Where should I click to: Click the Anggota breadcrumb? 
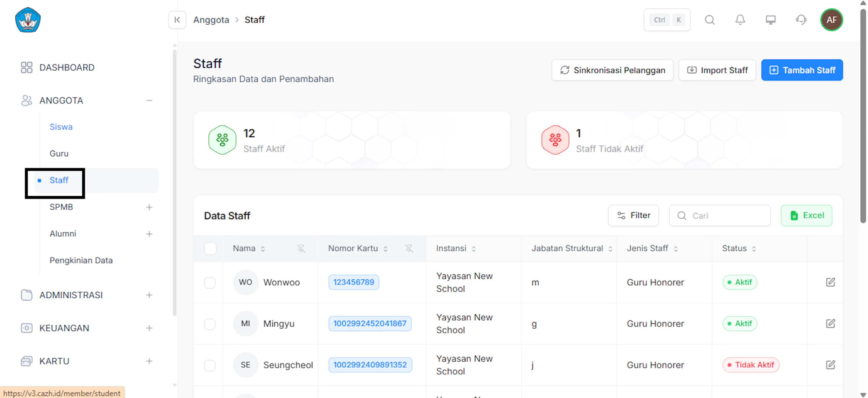(x=211, y=20)
